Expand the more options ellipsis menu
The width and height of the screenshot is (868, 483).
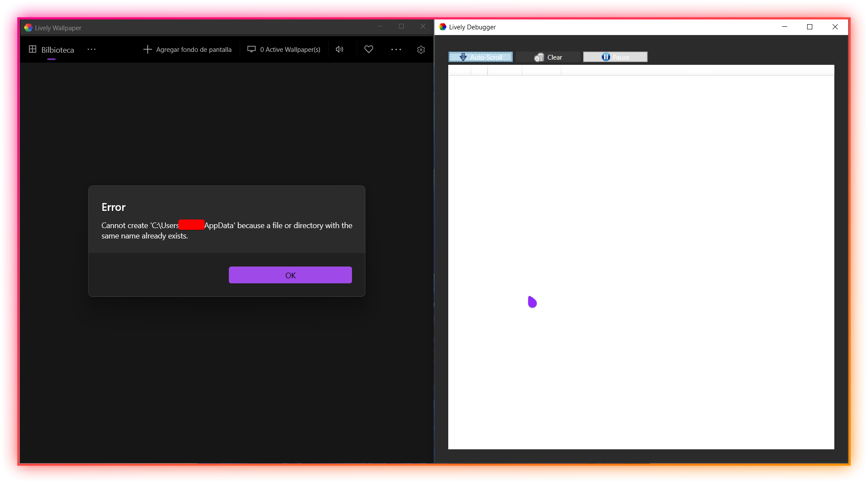[x=396, y=49]
